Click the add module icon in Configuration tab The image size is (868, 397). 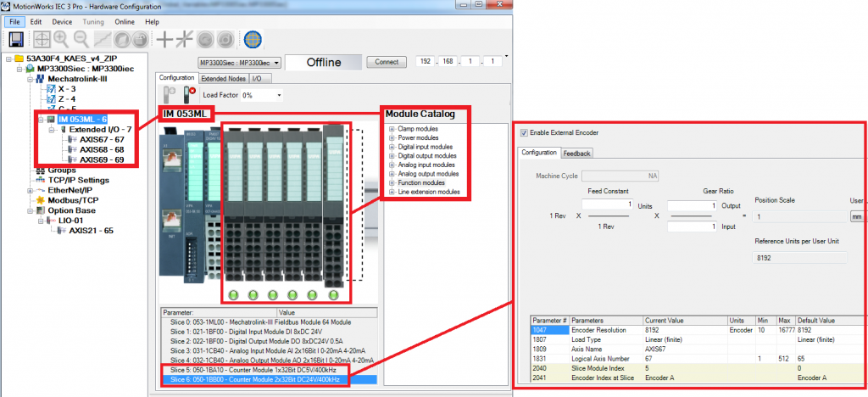click(x=171, y=95)
